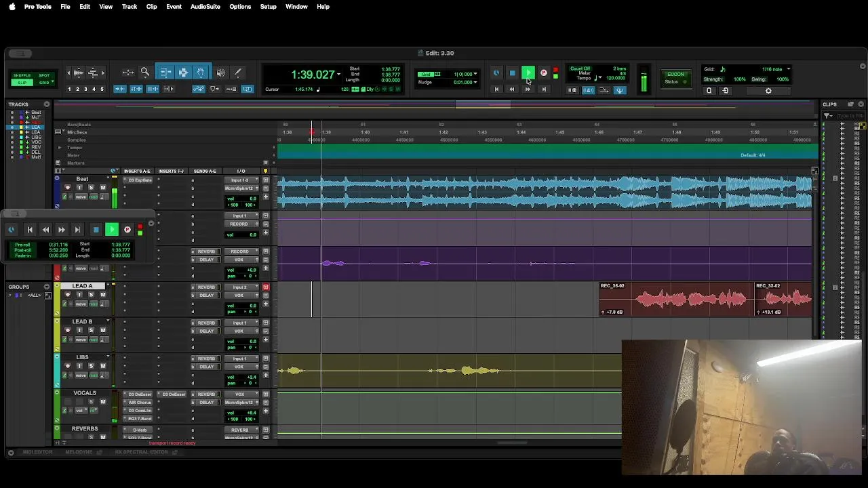Open the MIDI Editor tab
Screen dimensions: 868x488
[37, 452]
